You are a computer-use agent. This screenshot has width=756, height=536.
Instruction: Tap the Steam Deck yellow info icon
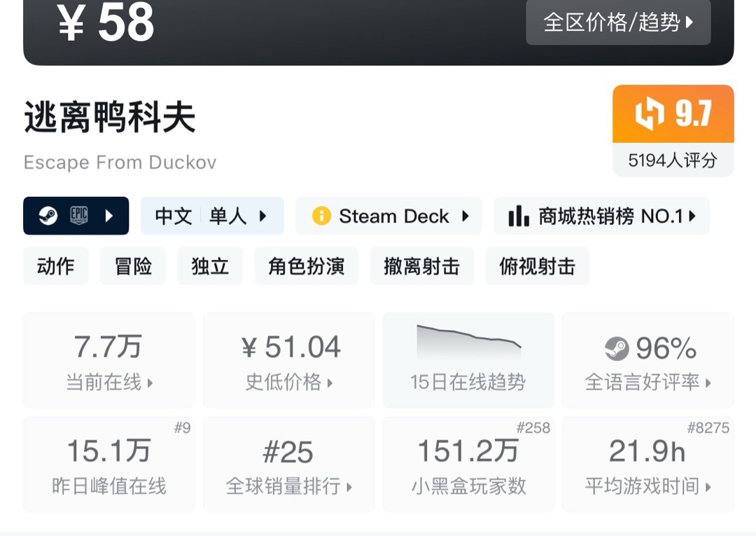[321, 216]
